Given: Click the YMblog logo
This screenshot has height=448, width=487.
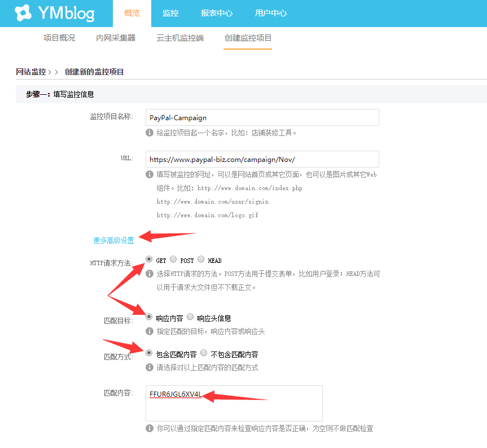Looking at the screenshot, I should coord(55,13).
